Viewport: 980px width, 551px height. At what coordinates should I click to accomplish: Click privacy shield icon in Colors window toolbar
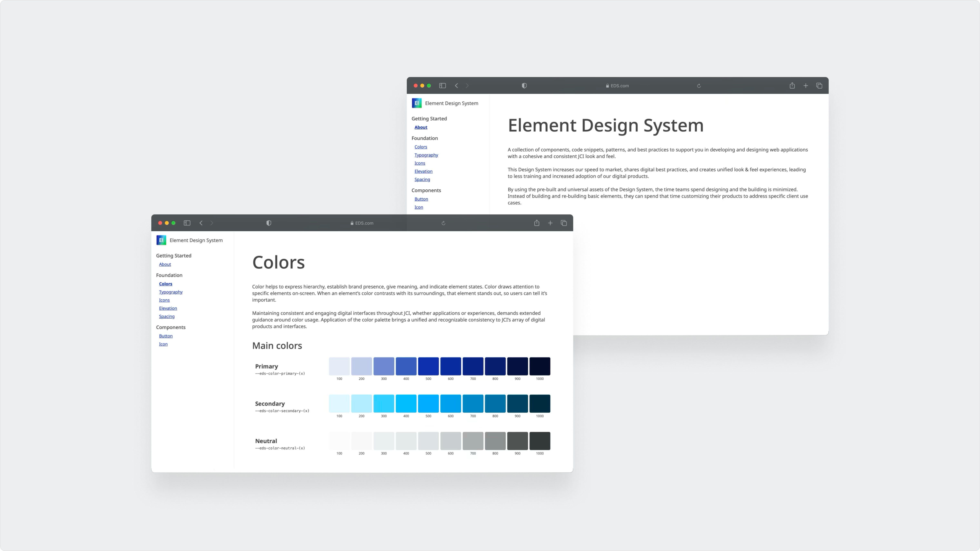[269, 223]
